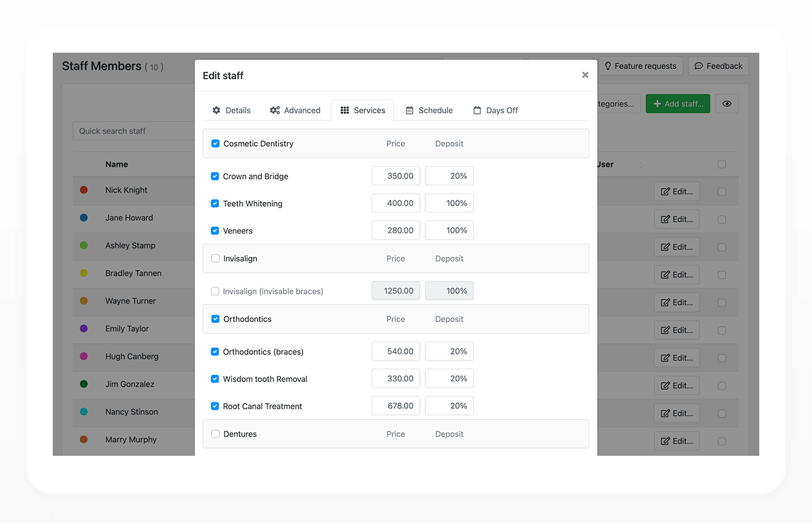Close the Edit staff dialog
The image size is (812, 523).
coord(585,75)
